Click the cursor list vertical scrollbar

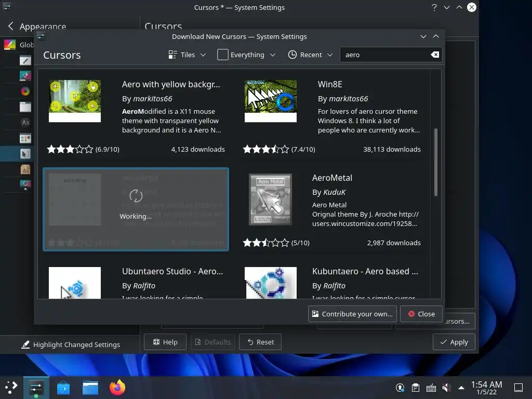click(x=436, y=162)
